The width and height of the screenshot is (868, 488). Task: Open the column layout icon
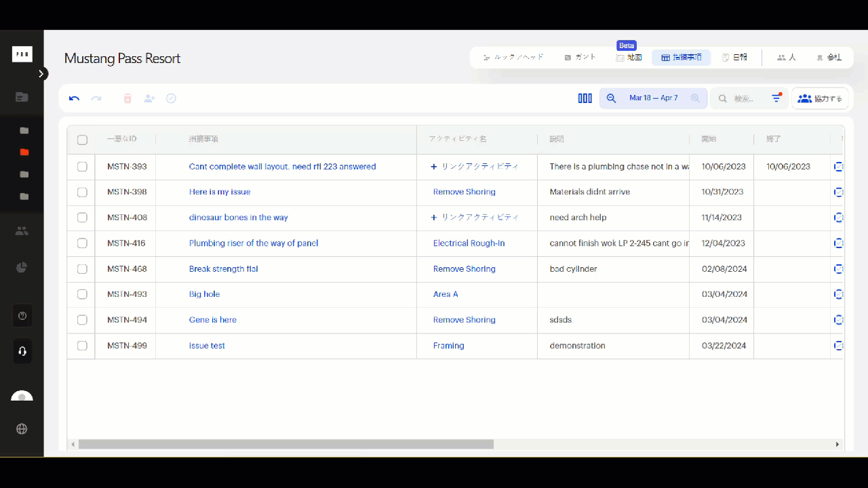[x=585, y=98]
